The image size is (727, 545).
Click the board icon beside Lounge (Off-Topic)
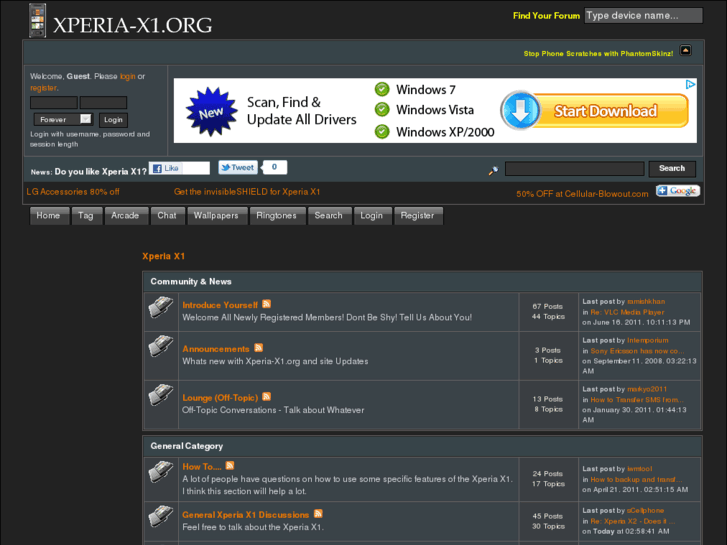[x=161, y=395]
